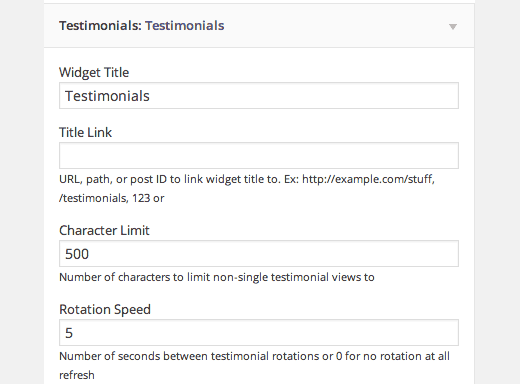This screenshot has height=384, width=520.
Task: Click the Rotation Speed label
Action: [105, 310]
